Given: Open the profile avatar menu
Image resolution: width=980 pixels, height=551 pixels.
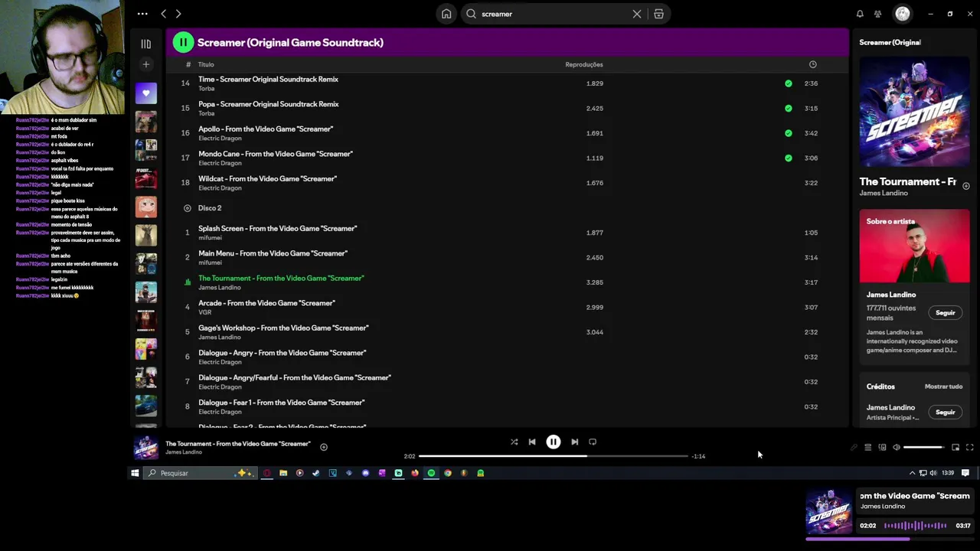Looking at the screenshot, I should point(903,14).
